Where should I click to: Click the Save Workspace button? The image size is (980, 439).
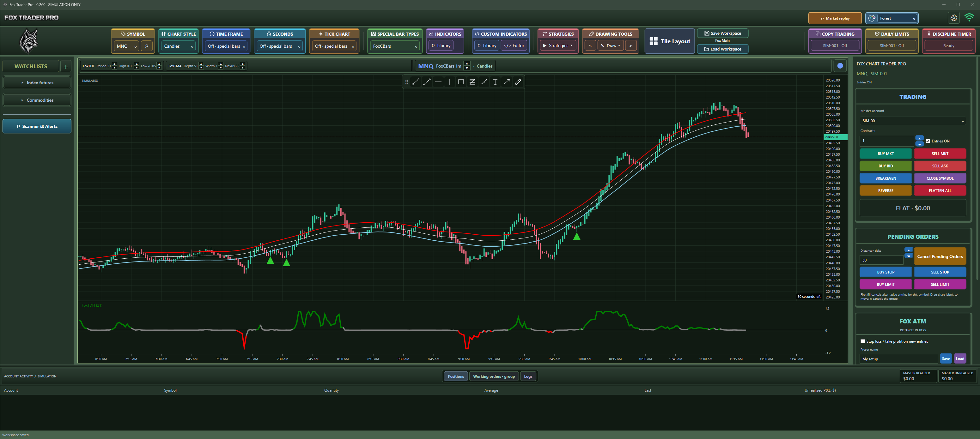722,33
